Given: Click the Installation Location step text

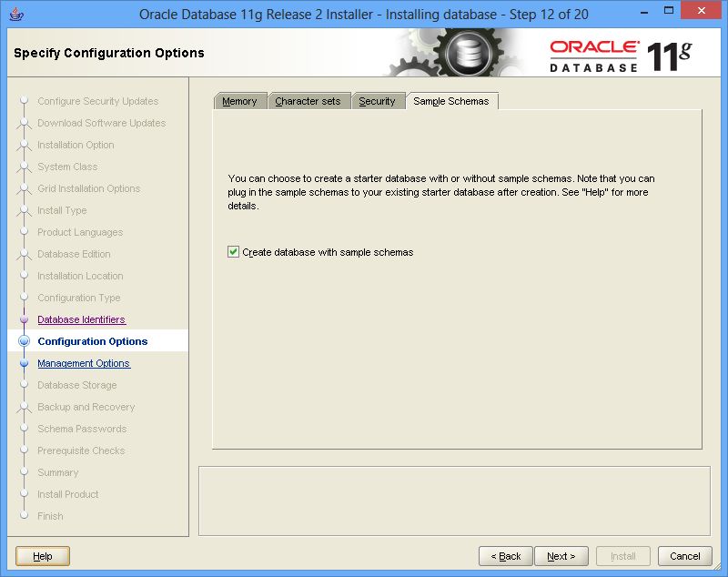Looking at the screenshot, I should [80, 276].
